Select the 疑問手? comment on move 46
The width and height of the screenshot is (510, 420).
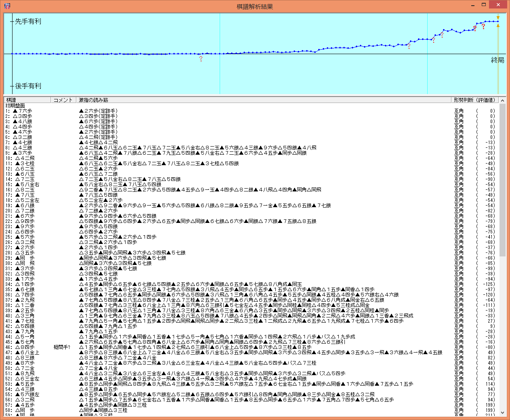(62, 347)
